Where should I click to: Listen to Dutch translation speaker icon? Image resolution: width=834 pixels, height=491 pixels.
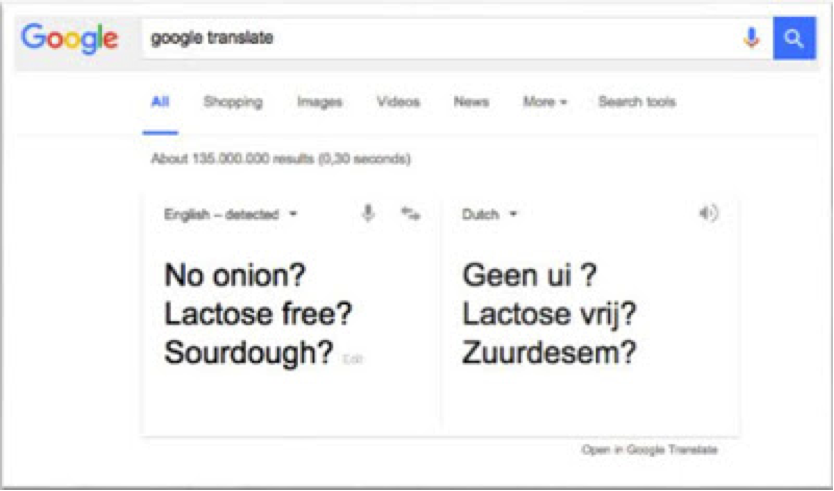tap(708, 213)
